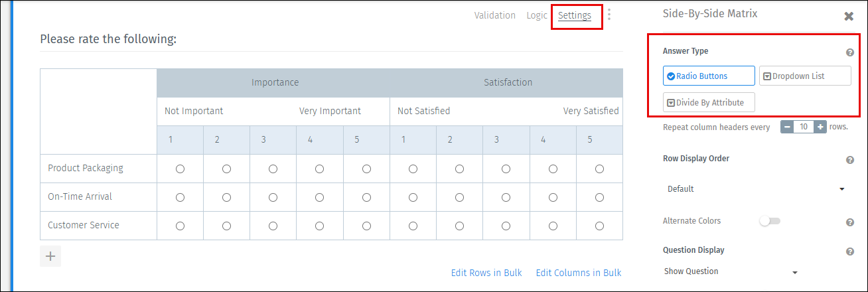868x292 pixels.
Task: Select Divide By Attribute answer type
Action: (x=709, y=102)
